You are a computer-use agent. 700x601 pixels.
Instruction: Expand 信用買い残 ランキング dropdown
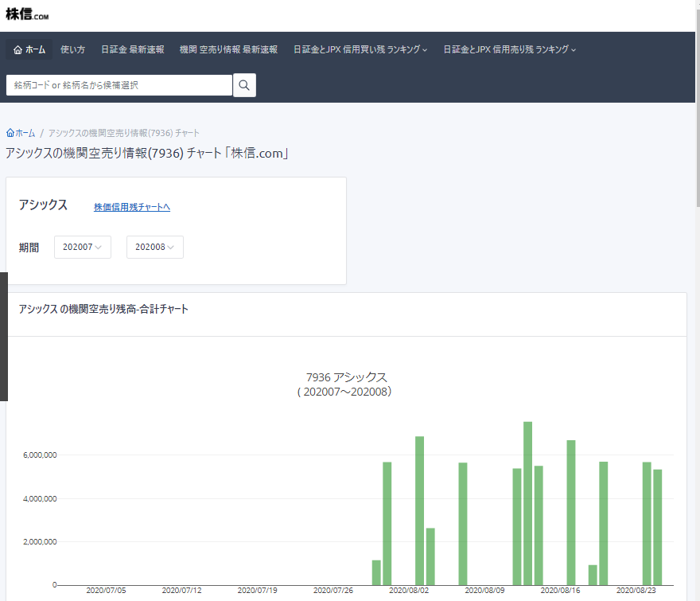tap(360, 49)
